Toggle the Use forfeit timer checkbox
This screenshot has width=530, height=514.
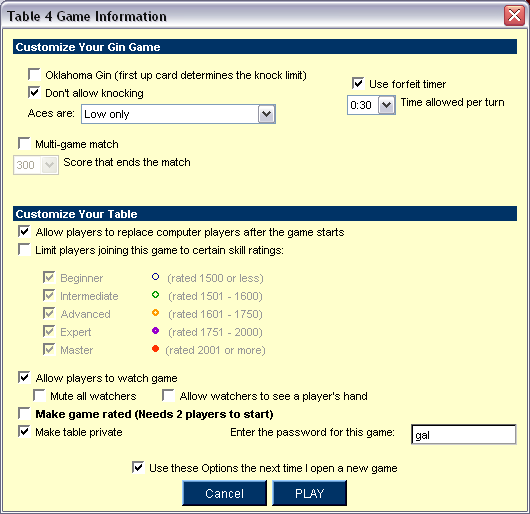(x=358, y=83)
